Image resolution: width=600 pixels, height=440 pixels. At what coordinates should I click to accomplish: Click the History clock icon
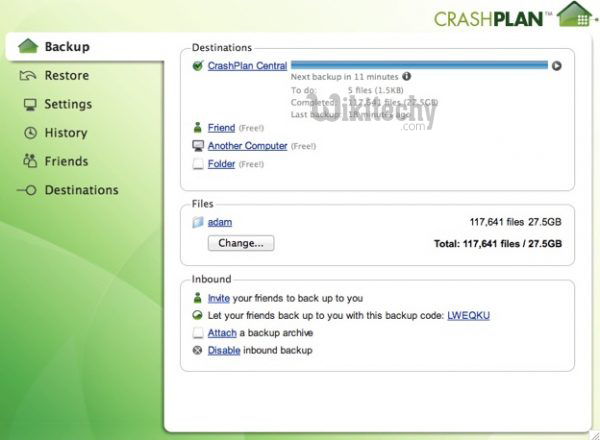[x=30, y=133]
